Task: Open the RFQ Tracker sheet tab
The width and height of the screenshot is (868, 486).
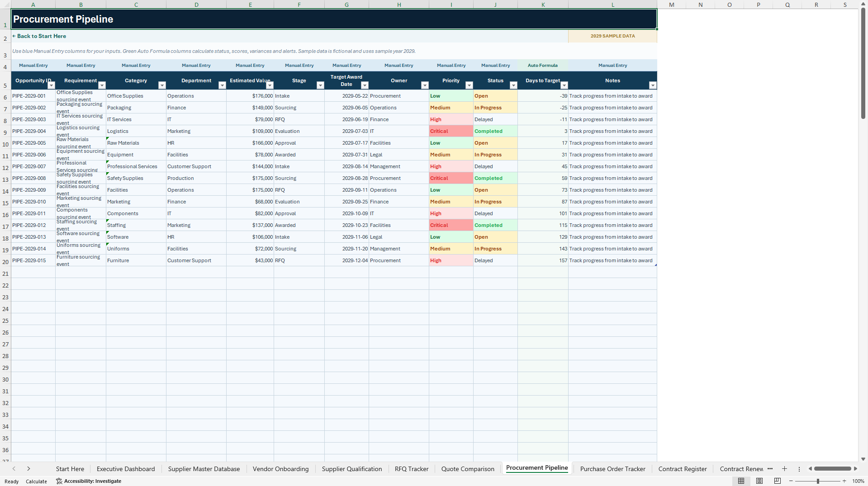Action: pos(412,469)
